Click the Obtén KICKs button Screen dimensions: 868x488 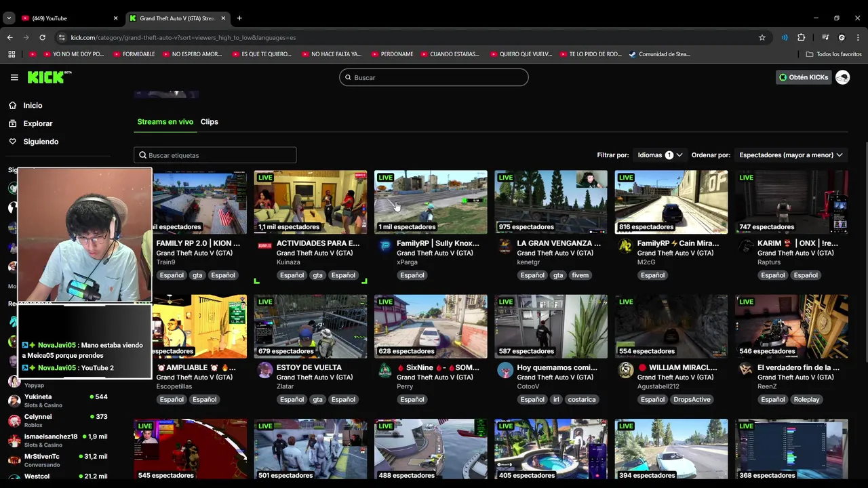tap(804, 77)
